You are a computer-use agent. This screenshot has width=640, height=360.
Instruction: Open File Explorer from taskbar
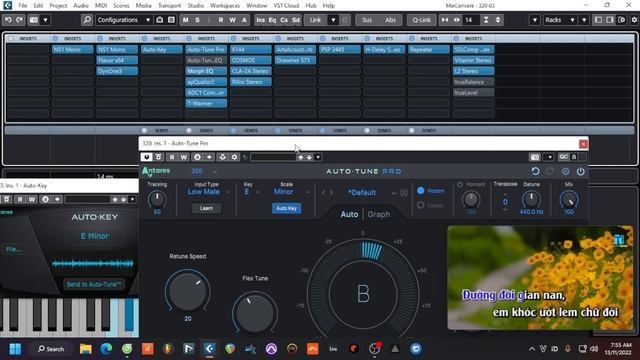86,349
